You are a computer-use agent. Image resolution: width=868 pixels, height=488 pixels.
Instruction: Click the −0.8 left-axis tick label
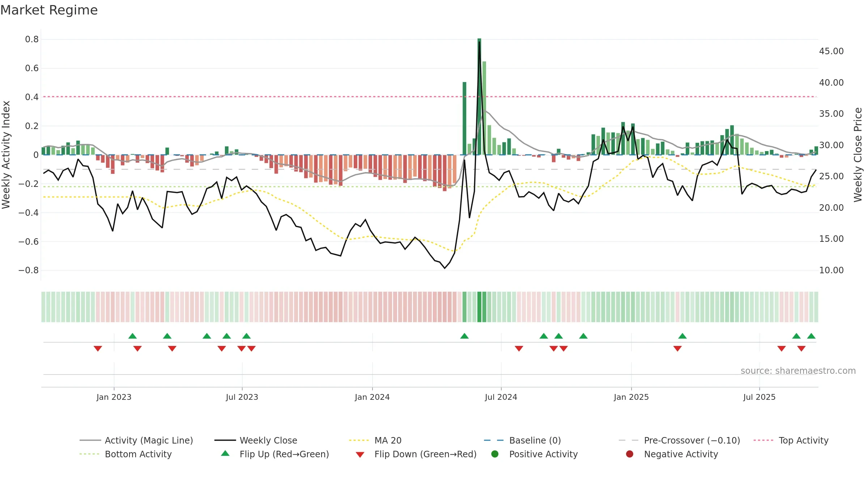point(29,270)
